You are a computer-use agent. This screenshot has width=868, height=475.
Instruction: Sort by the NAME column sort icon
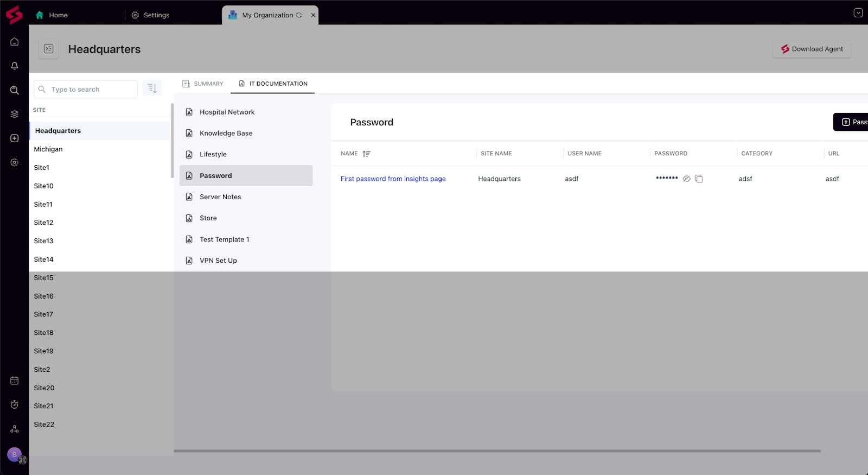[x=367, y=154]
